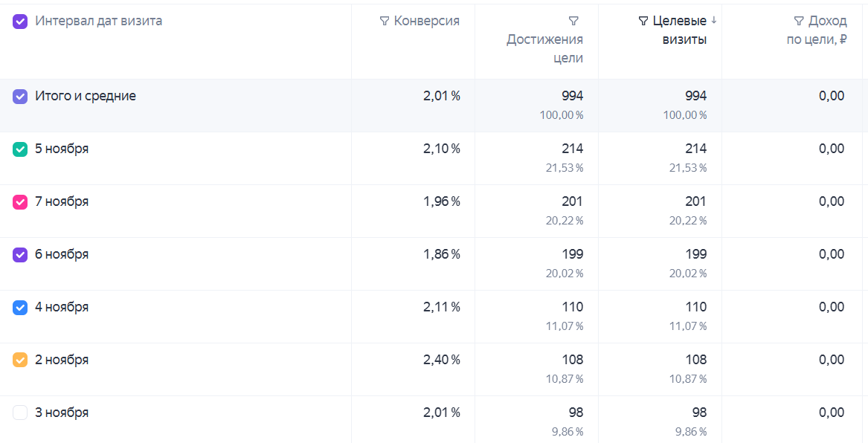Select the 2 ноября conversion value 2,40 %
The width and height of the screenshot is (868, 443).
(442, 360)
